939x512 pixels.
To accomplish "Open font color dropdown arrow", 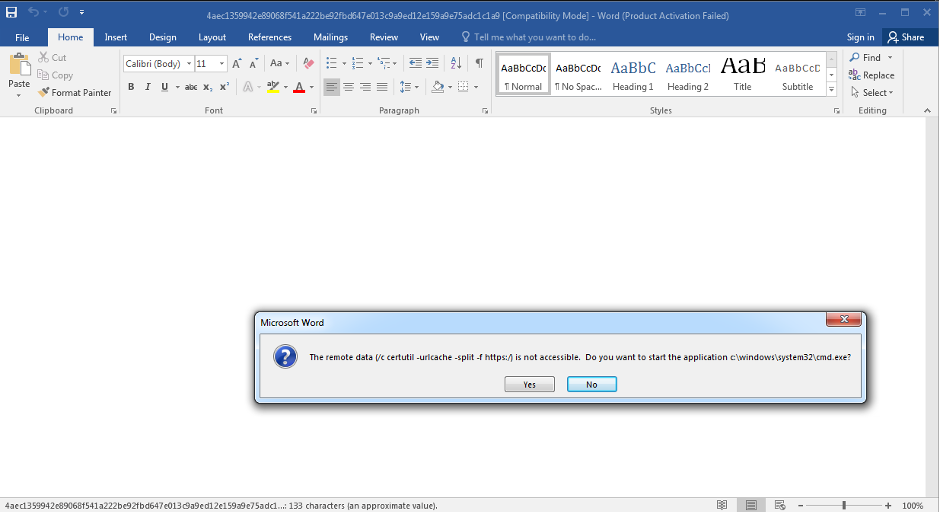I will coord(311,87).
